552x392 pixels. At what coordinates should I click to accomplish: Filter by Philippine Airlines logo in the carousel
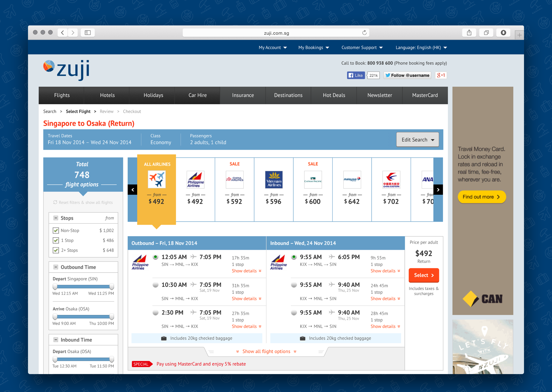pos(195,179)
